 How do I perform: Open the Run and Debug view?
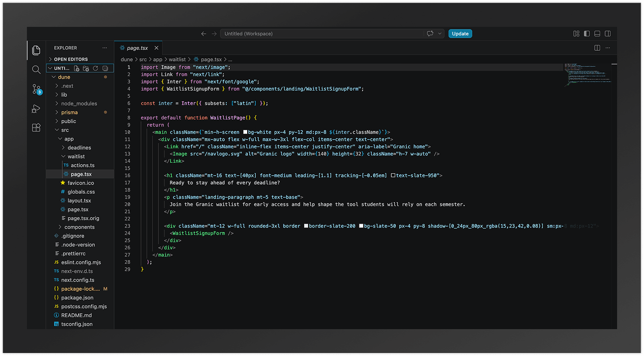36,109
